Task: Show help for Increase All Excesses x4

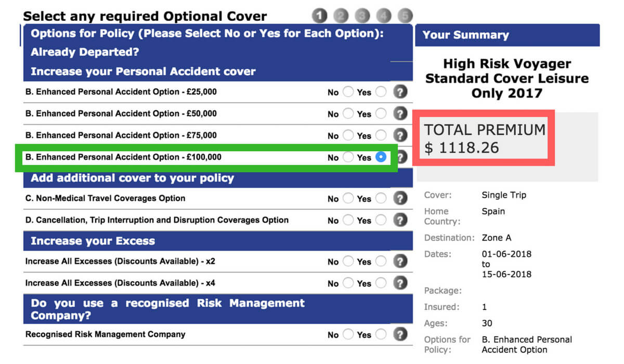Action: coord(400,283)
